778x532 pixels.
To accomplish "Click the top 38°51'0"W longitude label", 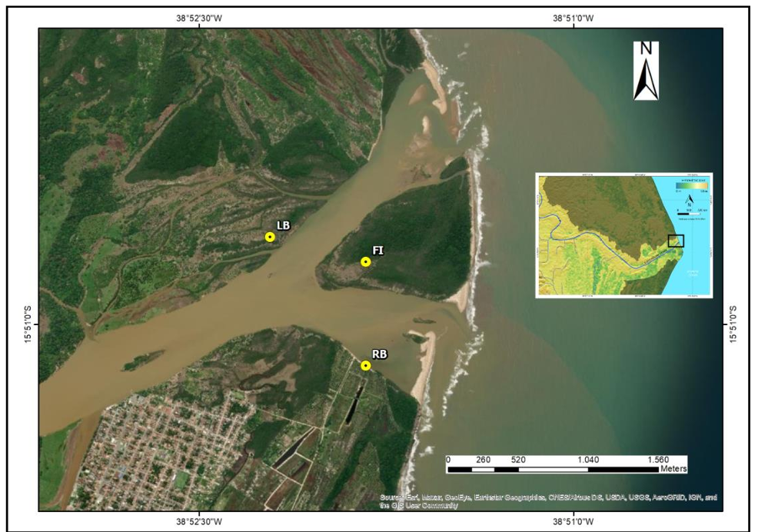I will [x=569, y=18].
